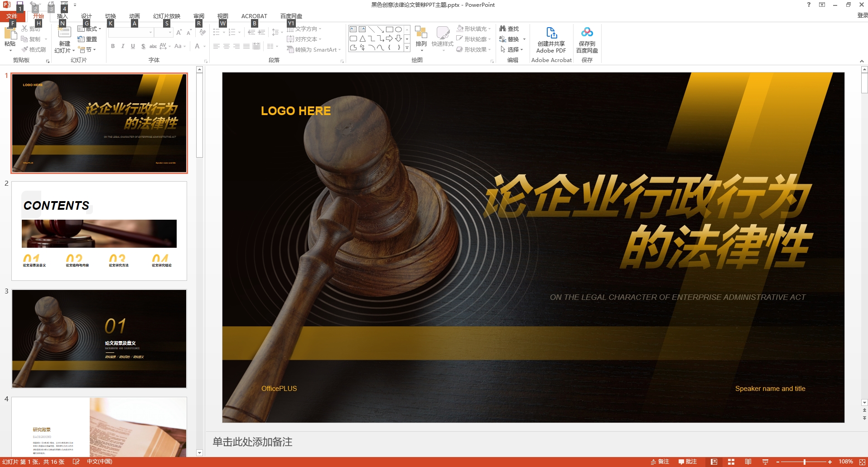Image resolution: width=868 pixels, height=467 pixels.
Task: Click the Login (登录) link
Action: point(862,15)
